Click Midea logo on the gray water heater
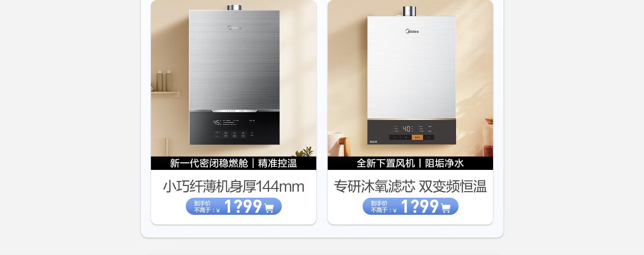This screenshot has width=644, height=255. [x=234, y=28]
